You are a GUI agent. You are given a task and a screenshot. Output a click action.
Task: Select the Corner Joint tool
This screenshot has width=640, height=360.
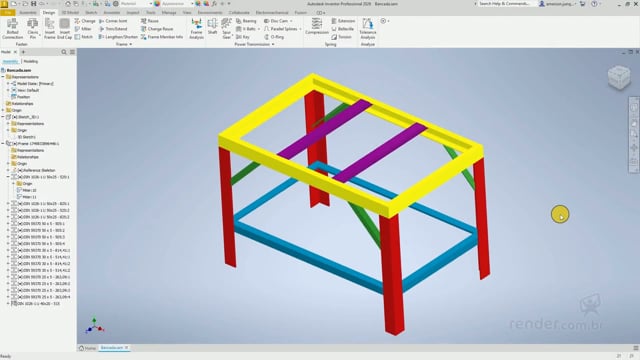[x=113, y=21]
